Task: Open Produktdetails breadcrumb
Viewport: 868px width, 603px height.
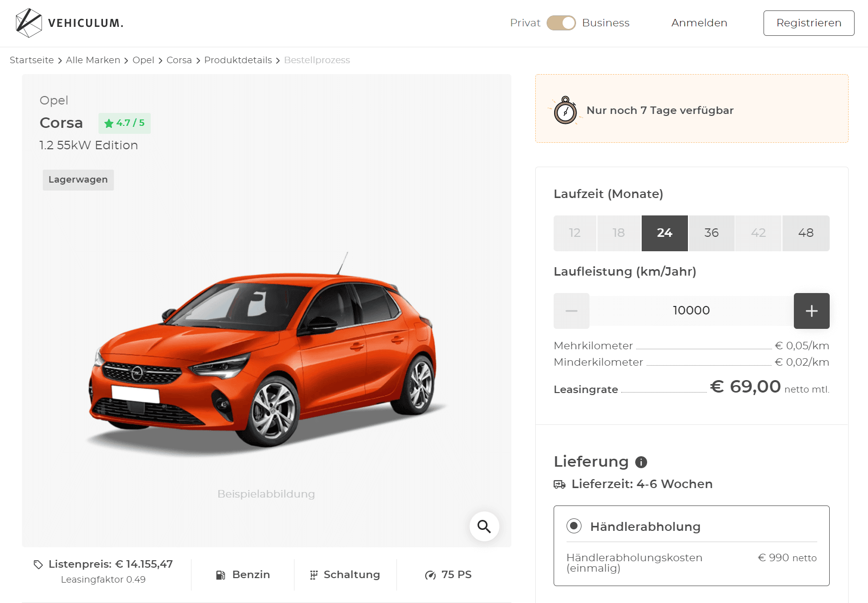Action: [238, 60]
